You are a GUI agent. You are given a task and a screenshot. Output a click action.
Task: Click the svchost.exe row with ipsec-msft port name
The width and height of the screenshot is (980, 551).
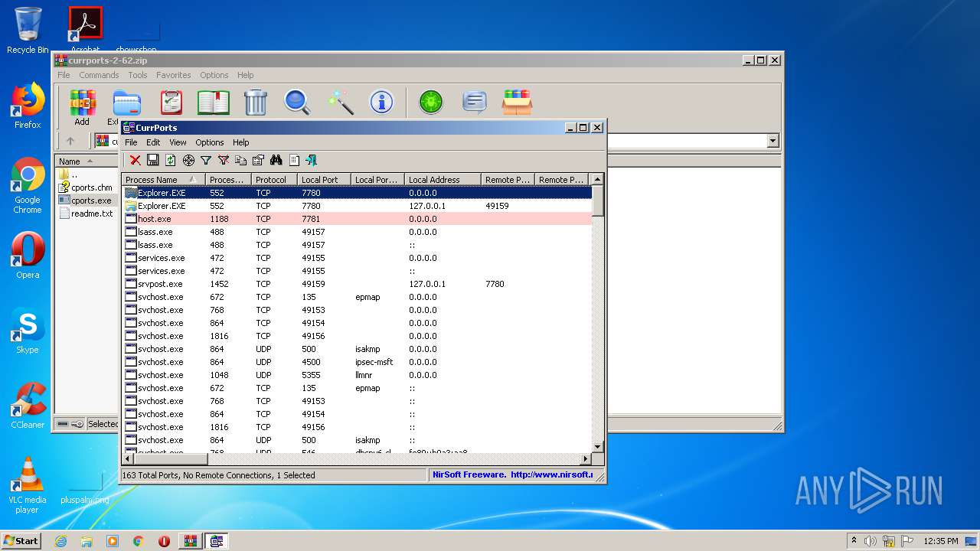tap(358, 362)
